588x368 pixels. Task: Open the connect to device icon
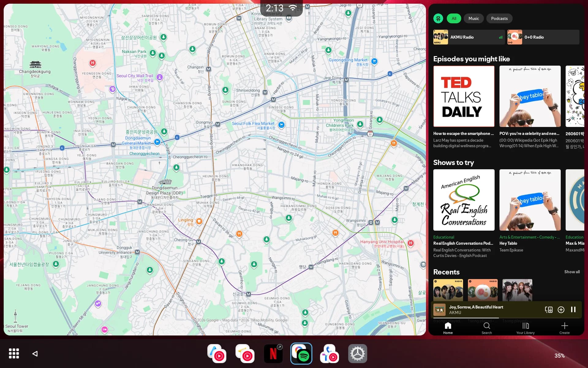(548, 310)
